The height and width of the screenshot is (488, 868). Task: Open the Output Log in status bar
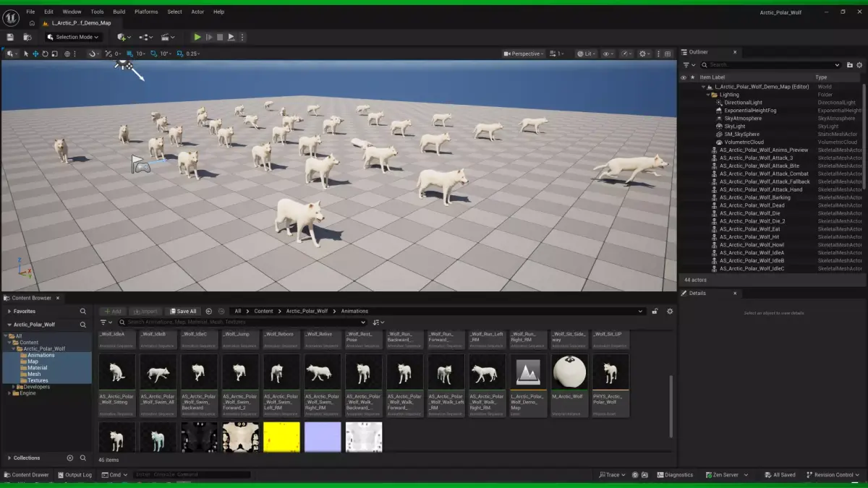pyautogui.click(x=75, y=475)
